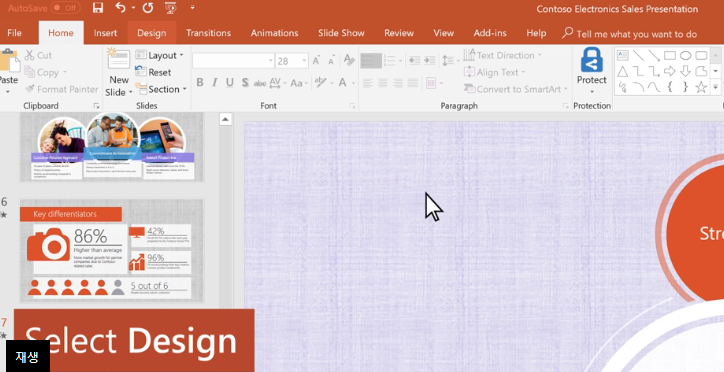Center the text alignment

point(383,84)
